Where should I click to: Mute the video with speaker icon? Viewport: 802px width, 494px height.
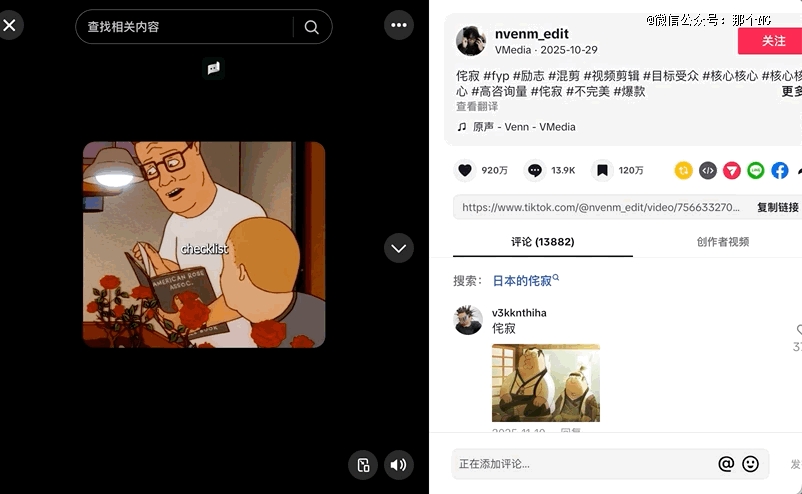[398, 465]
